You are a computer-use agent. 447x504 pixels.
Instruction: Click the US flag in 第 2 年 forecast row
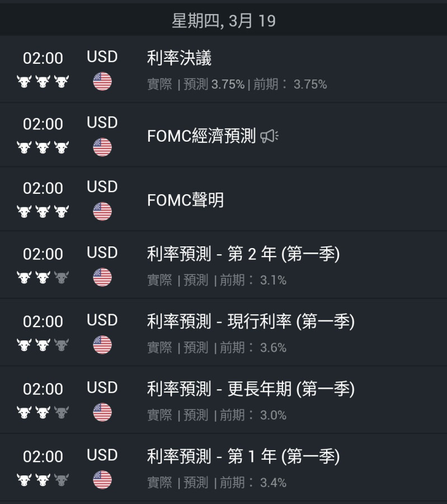click(102, 278)
